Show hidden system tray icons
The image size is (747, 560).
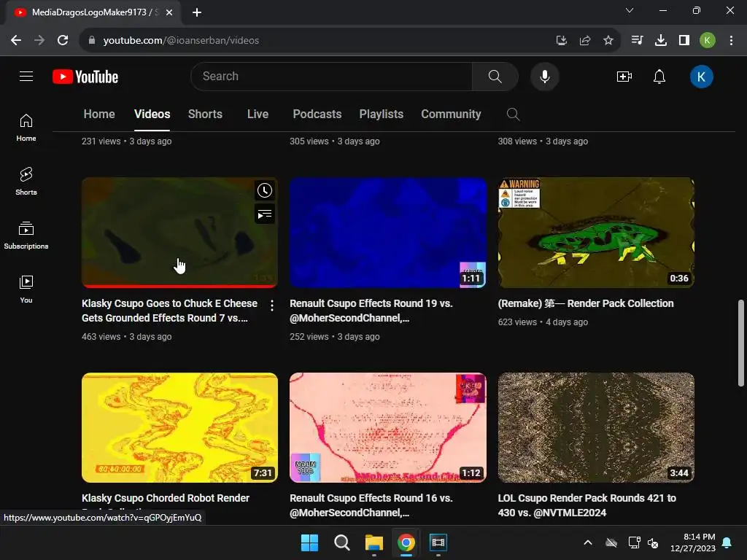click(x=588, y=542)
